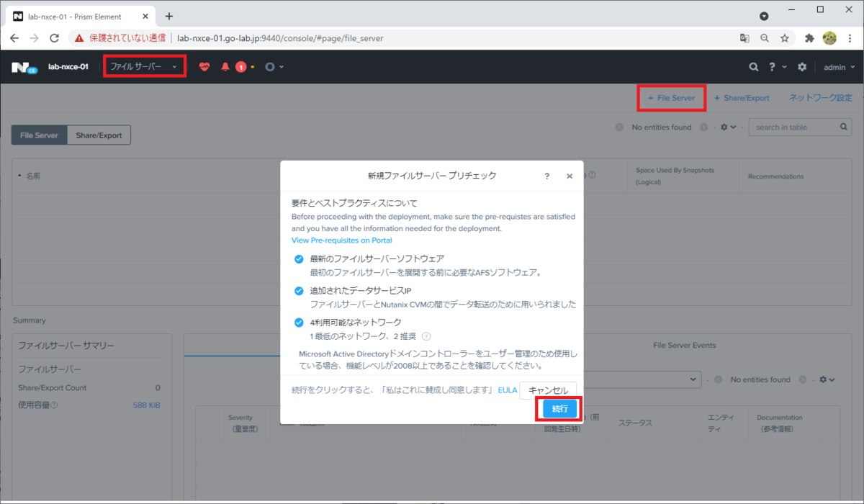Open help via the question mark in the precheck dialog
Image resolution: width=864 pixels, height=504 pixels.
pyautogui.click(x=546, y=176)
